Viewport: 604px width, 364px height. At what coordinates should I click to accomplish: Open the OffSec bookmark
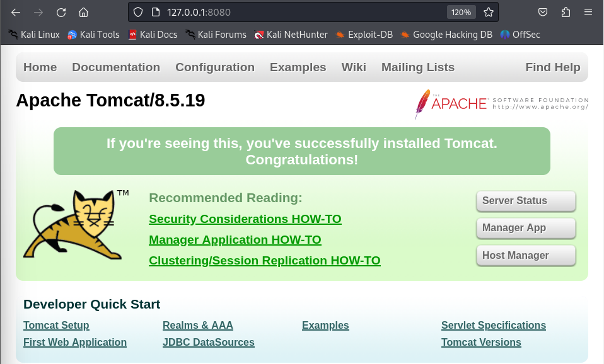click(520, 35)
